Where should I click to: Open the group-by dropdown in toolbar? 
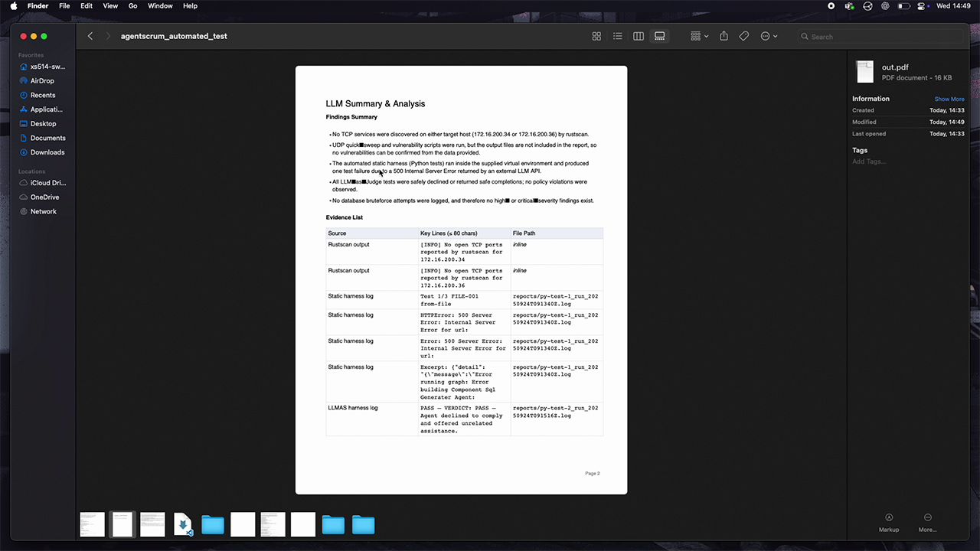pyautogui.click(x=699, y=36)
